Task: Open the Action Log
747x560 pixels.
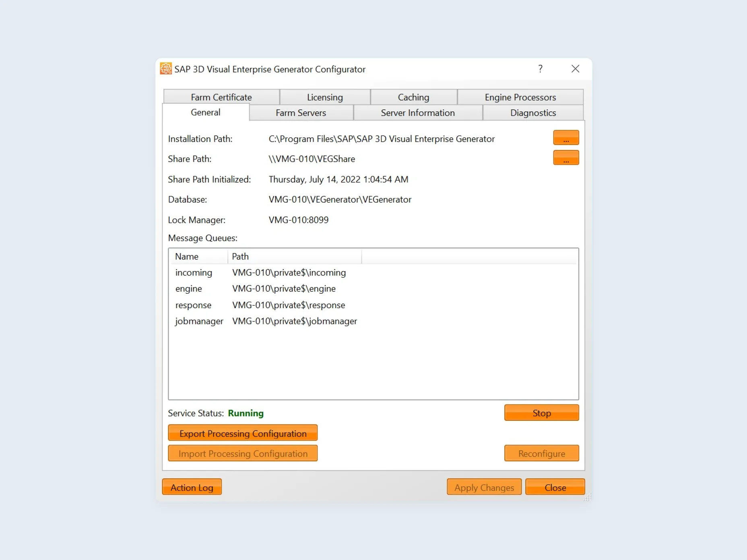Action: (x=192, y=487)
